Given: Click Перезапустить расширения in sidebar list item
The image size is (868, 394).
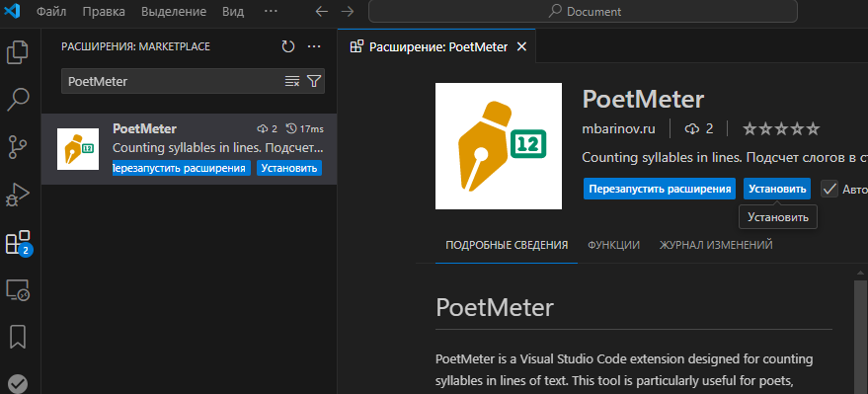Looking at the screenshot, I should 182,168.
